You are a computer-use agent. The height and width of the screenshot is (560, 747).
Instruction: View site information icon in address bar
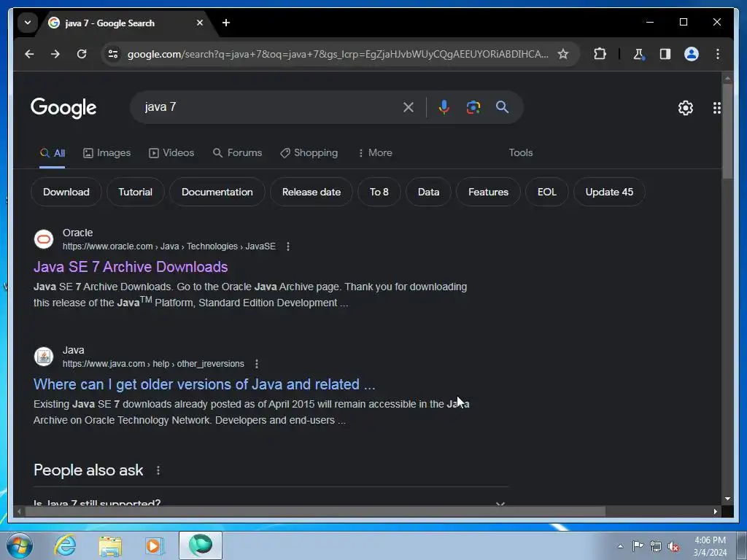tap(113, 54)
